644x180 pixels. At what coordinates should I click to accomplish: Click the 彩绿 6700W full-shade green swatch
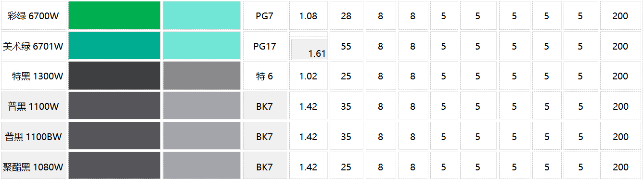(x=115, y=15)
